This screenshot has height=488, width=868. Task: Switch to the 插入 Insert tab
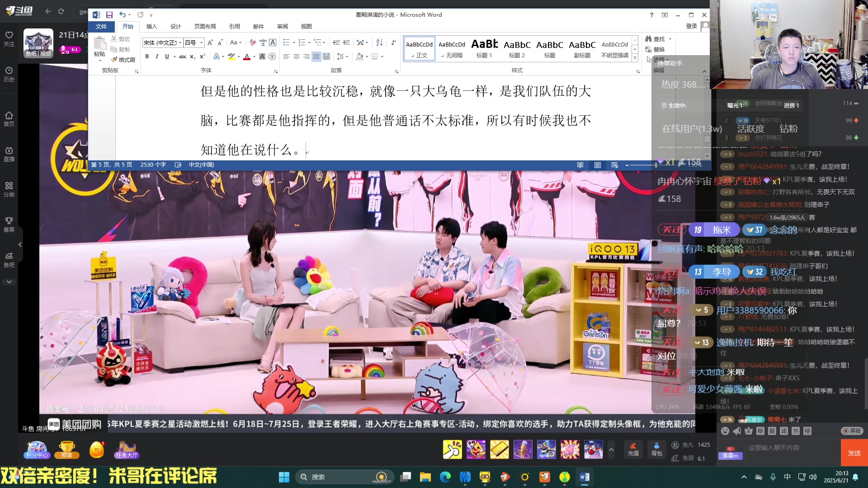point(151,27)
